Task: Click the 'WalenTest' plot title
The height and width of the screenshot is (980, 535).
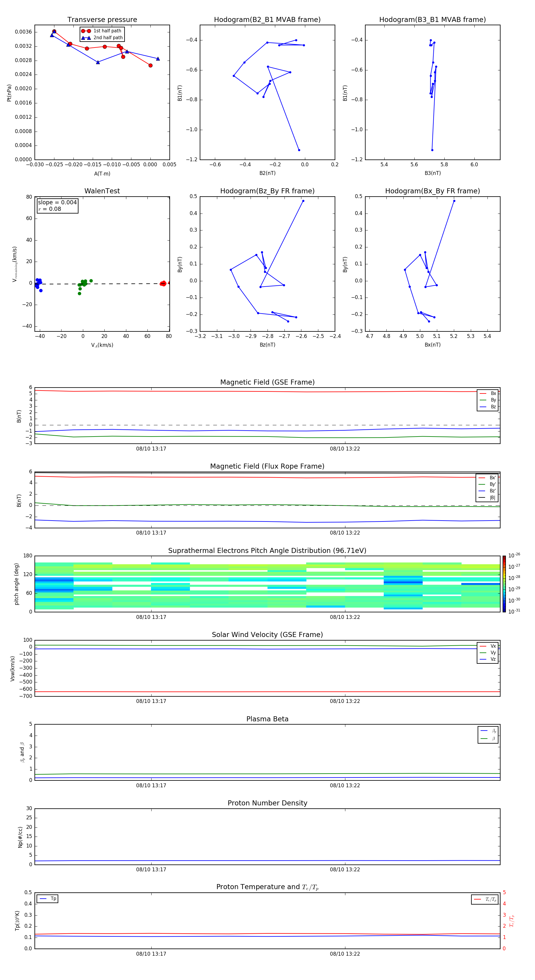Action: 102,191
